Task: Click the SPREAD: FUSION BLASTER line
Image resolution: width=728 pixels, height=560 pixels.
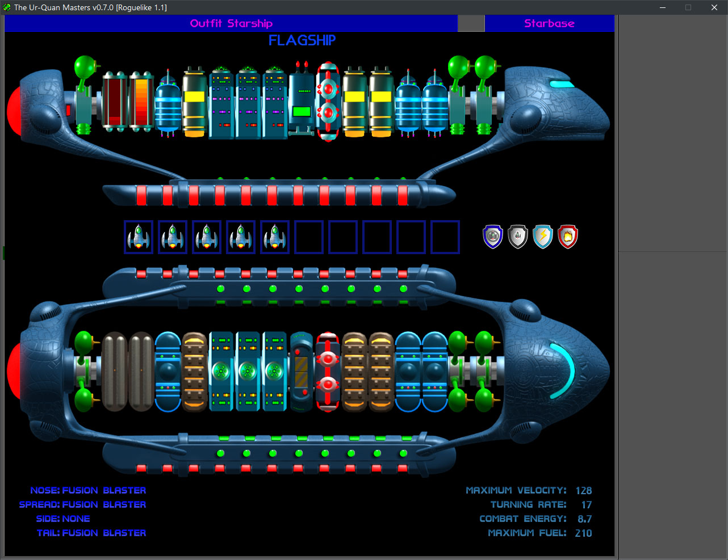Action: coord(82,504)
